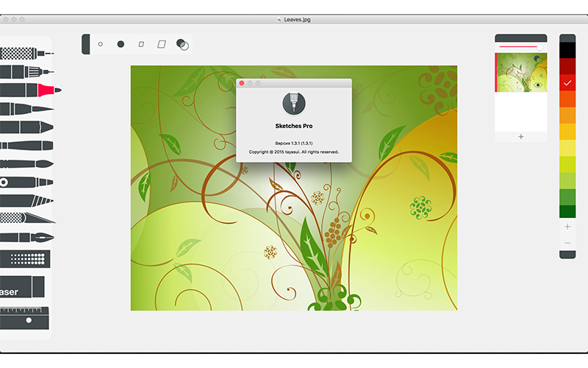The image size is (588, 368).
Task: Click the layers panel dark header bar
Action: tap(521, 38)
